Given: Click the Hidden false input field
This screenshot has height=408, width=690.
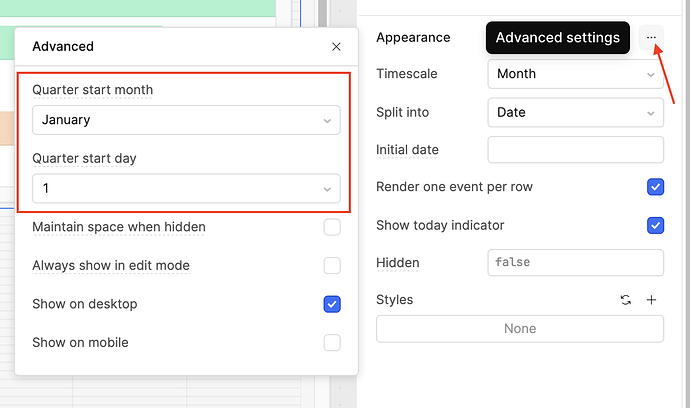Looking at the screenshot, I should pos(575,263).
